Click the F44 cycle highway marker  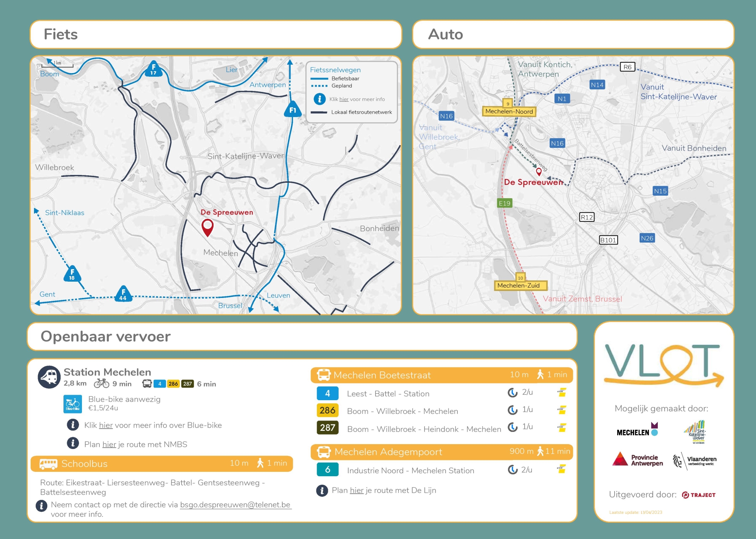tap(123, 294)
